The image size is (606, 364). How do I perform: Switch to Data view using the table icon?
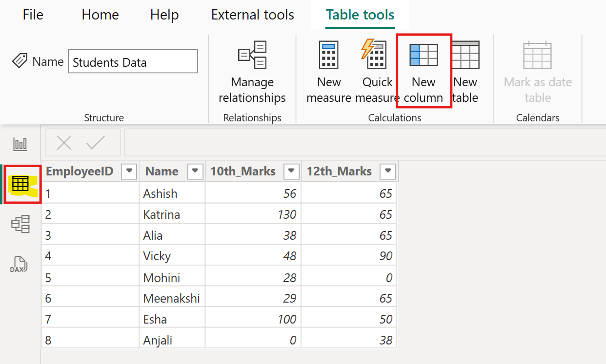[21, 184]
